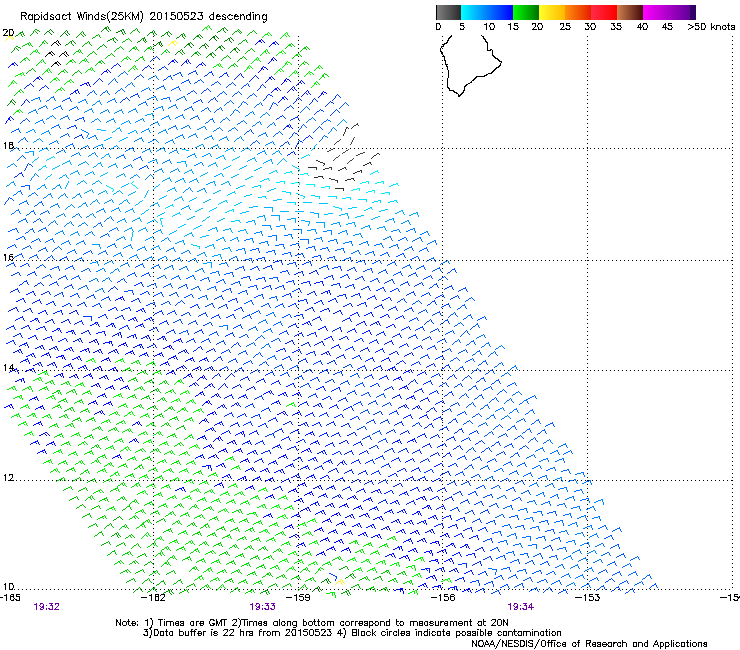
Task: Click the brown 35-40 knots color band
Action: point(630,12)
